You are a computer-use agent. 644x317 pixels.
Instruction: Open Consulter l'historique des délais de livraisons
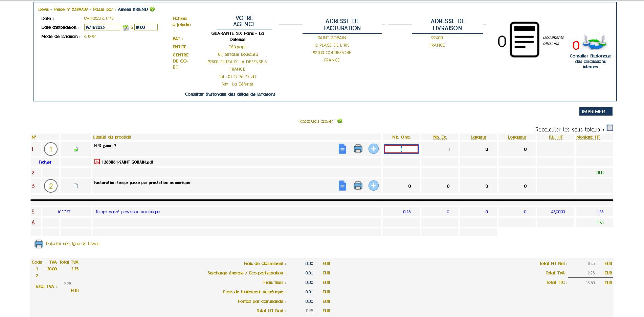(230, 94)
